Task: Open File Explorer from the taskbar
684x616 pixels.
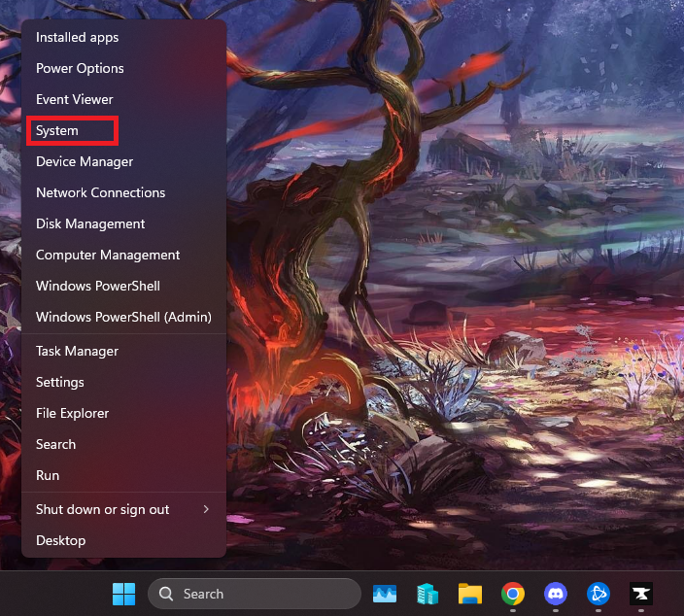Action: click(x=470, y=594)
